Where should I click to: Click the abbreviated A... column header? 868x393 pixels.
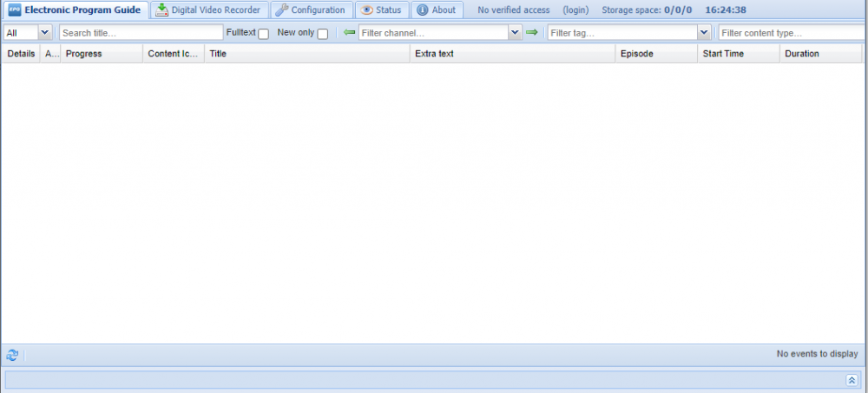tap(50, 54)
